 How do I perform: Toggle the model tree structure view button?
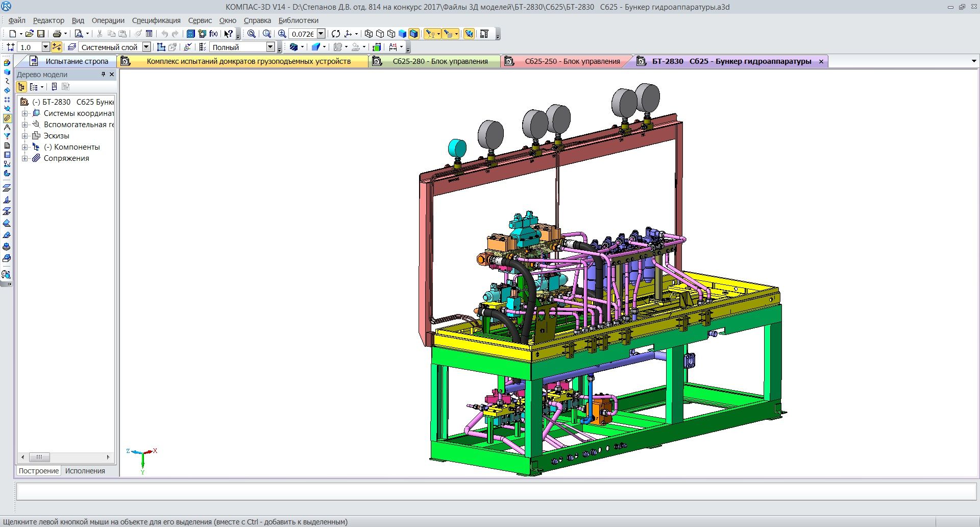coord(21,87)
